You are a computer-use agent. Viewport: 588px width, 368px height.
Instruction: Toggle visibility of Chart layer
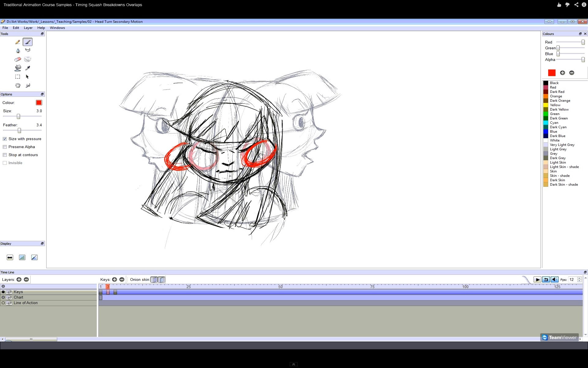[3, 297]
